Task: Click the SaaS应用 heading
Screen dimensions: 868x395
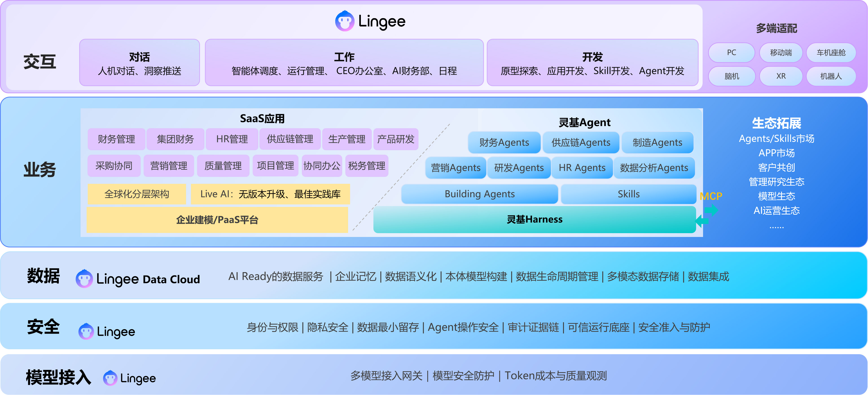Action: point(262,119)
